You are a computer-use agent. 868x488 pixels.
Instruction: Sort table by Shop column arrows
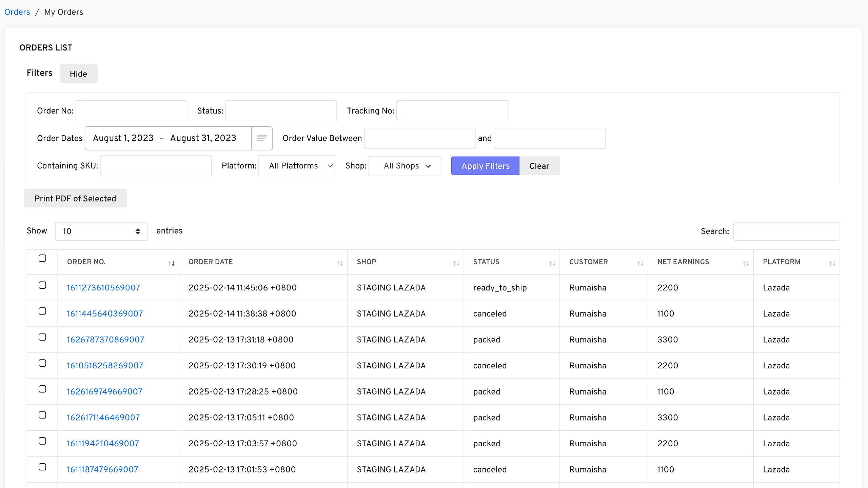pos(456,263)
